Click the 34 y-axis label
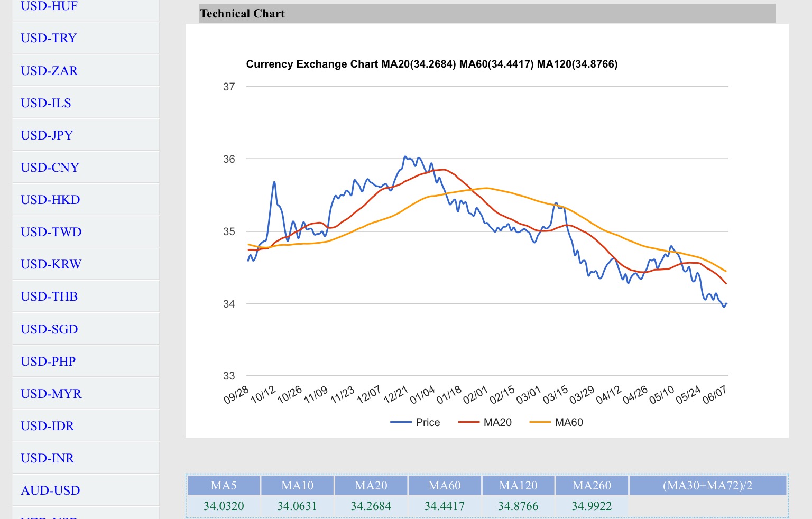The image size is (812, 519). coord(229,304)
